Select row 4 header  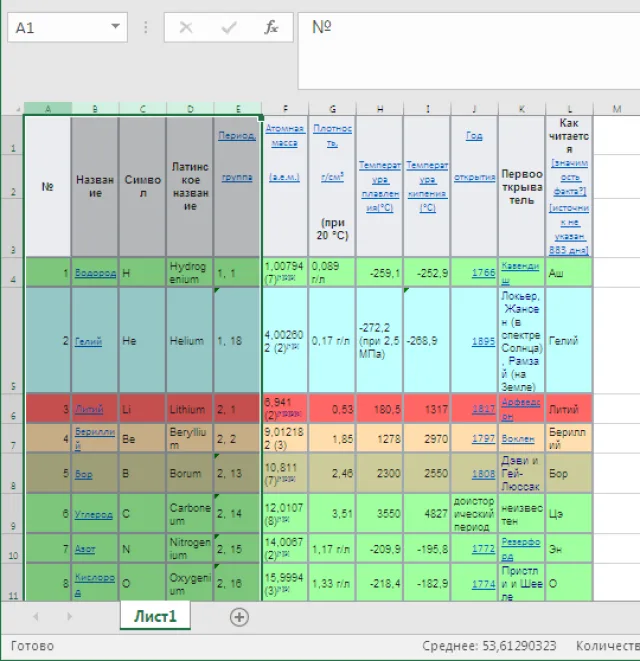[13, 273]
